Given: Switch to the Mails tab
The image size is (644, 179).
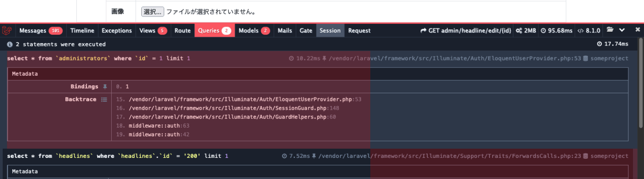Looking at the screenshot, I should pos(285,31).
